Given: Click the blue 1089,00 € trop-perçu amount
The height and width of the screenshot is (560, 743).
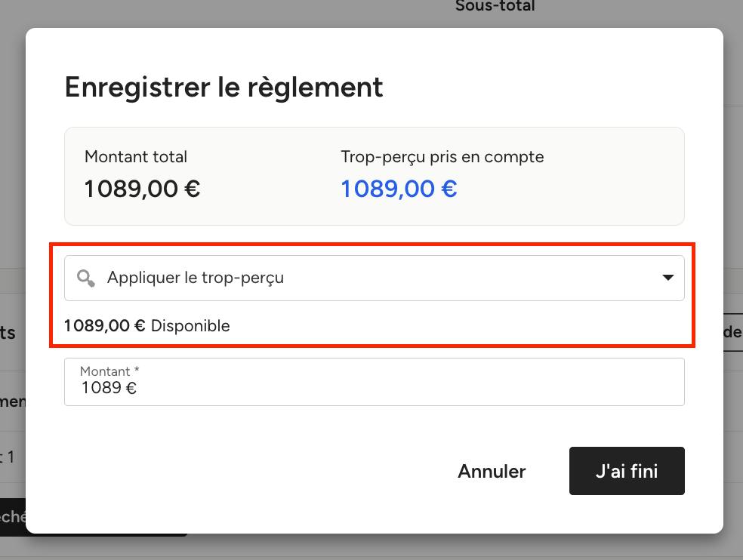Looking at the screenshot, I should coord(399,189).
